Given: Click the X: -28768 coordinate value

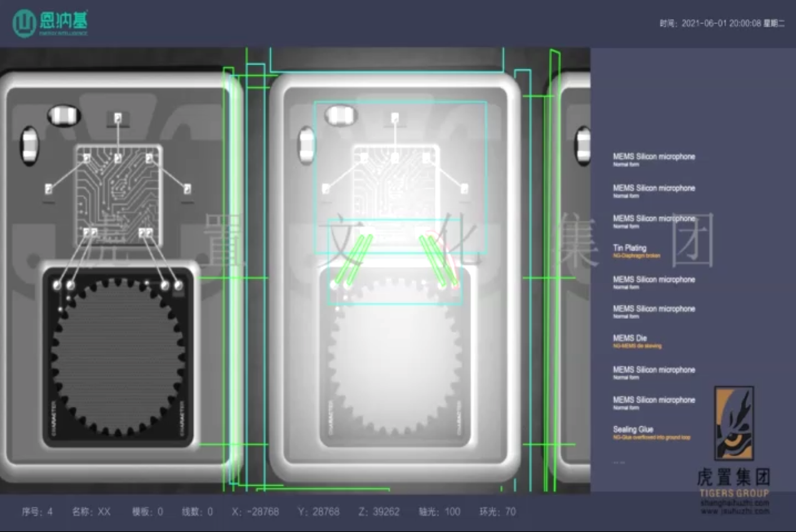Looking at the screenshot, I should coord(255,511).
